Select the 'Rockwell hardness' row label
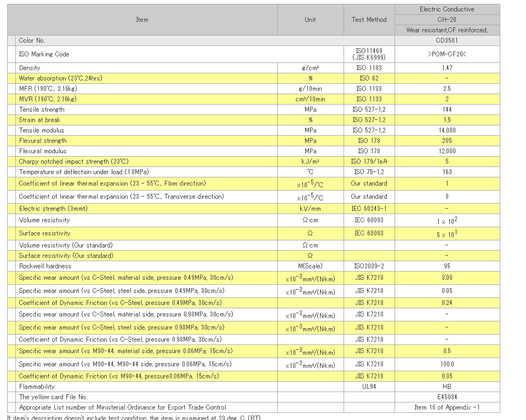Image resolution: width=526 pixels, height=420 pixels. click(x=45, y=266)
